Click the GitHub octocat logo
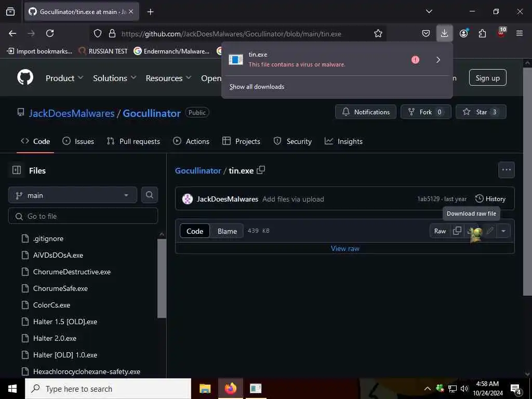 pyautogui.click(x=25, y=78)
